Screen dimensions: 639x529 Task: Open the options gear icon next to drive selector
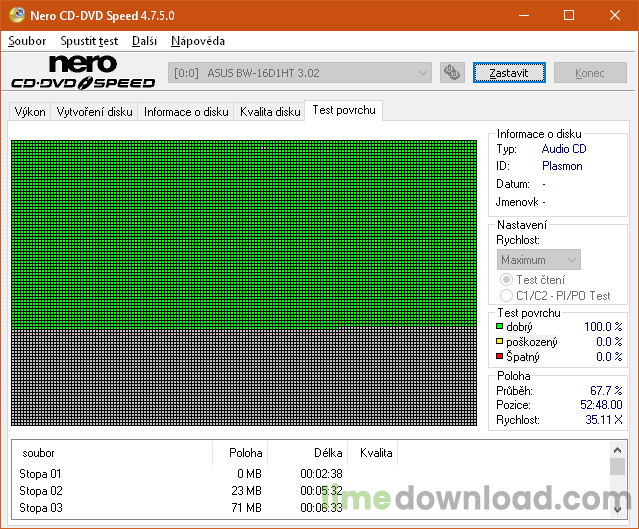[x=452, y=73]
